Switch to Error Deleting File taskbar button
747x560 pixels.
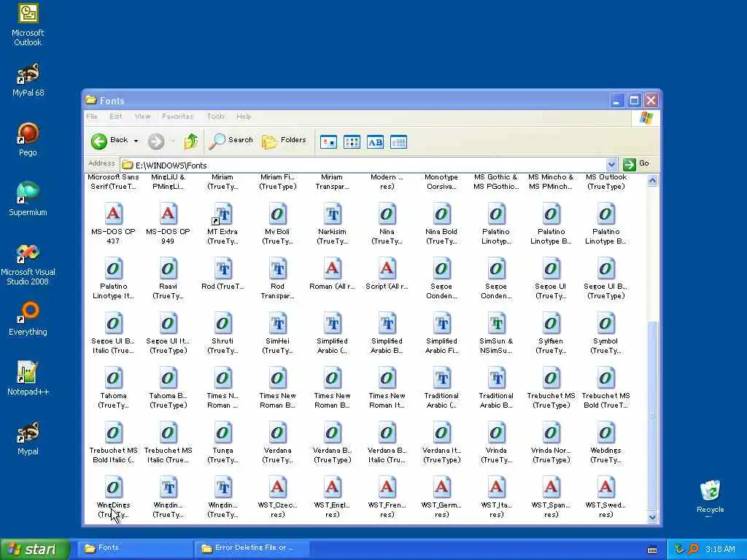(x=252, y=548)
